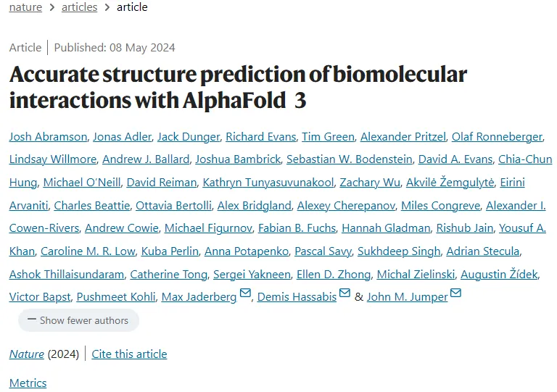This screenshot has width=557, height=392.
Task: Open the Metrics link
Action: pos(28,383)
